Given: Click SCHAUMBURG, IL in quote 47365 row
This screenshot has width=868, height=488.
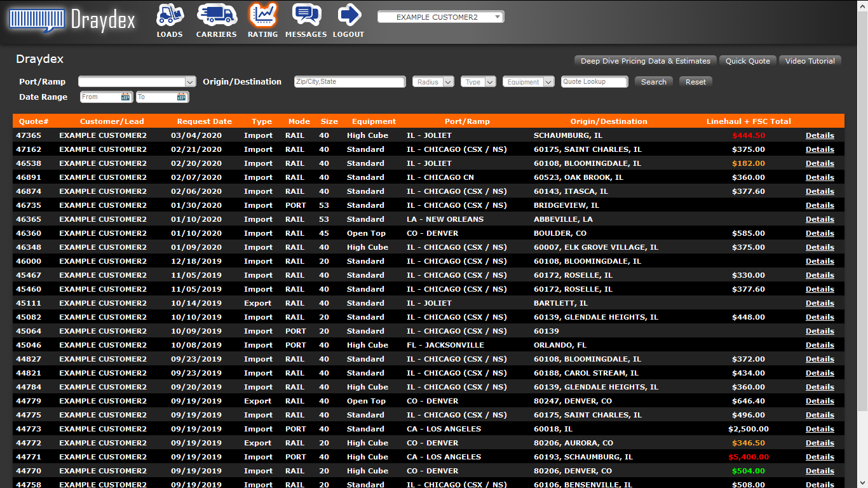Looking at the screenshot, I should pos(568,135).
